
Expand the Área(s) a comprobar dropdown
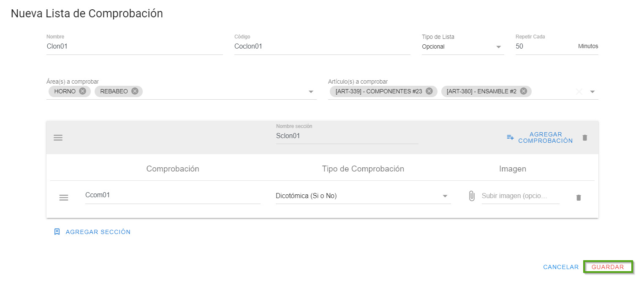coord(311,92)
